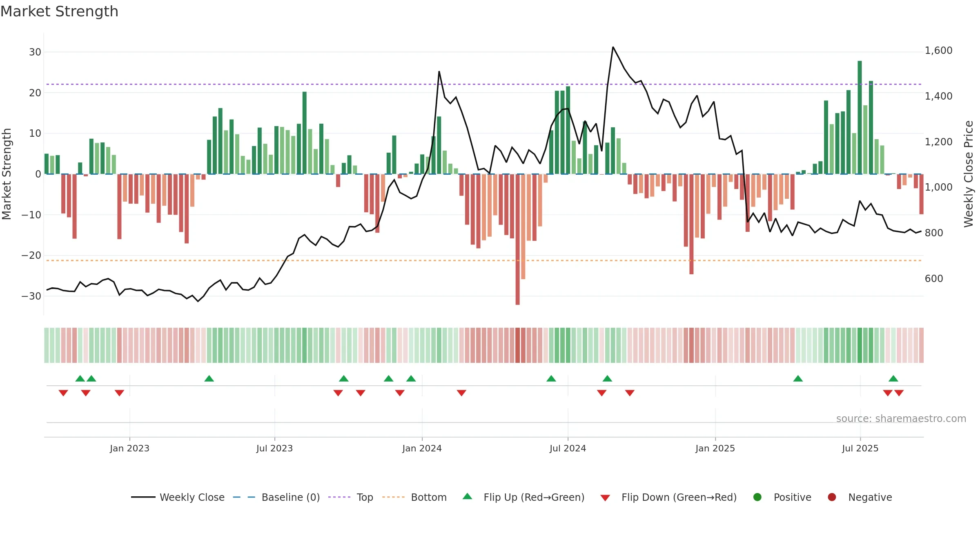Image resolution: width=980 pixels, height=551 pixels.
Task: Click the deepest red bar below −30
Action: [x=517, y=239]
